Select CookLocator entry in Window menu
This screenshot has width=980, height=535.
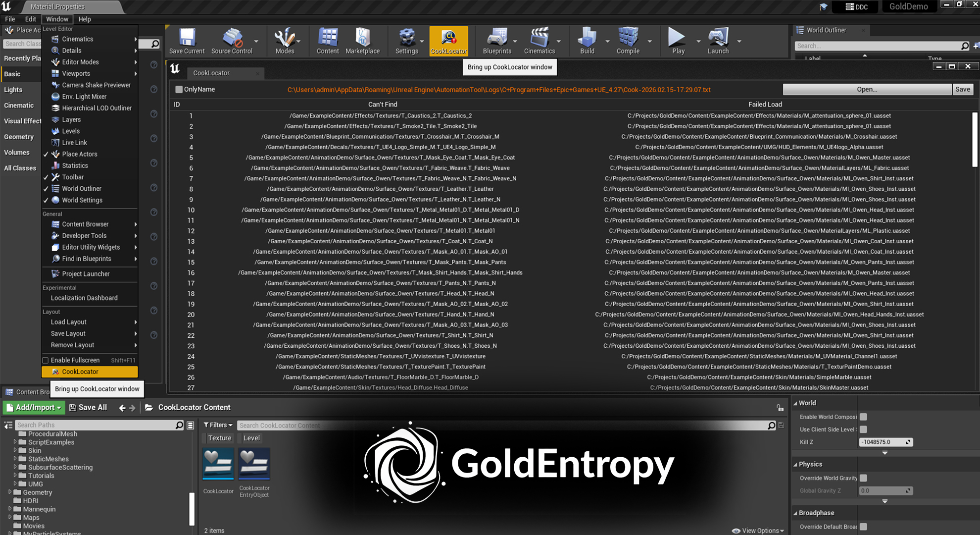pos(90,372)
